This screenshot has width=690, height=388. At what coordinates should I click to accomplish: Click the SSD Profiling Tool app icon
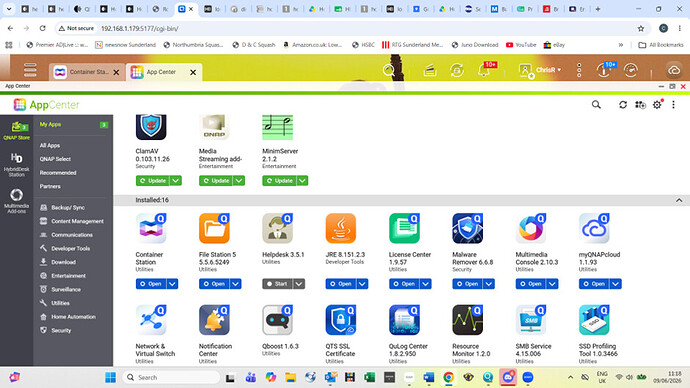coord(595,320)
